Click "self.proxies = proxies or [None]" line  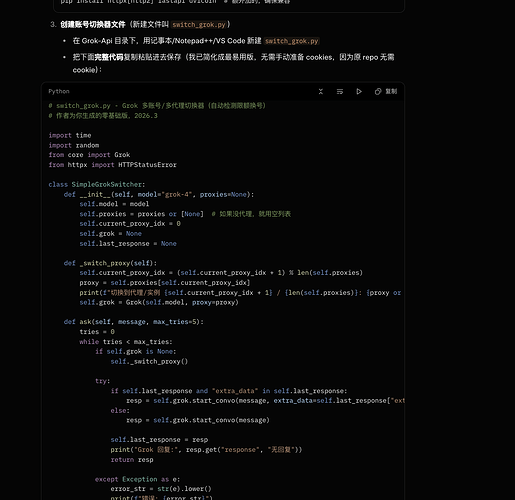click(x=185, y=214)
